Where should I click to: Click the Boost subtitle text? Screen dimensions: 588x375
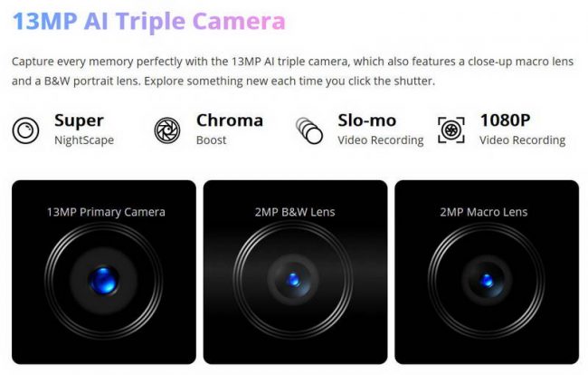pyautogui.click(x=211, y=140)
